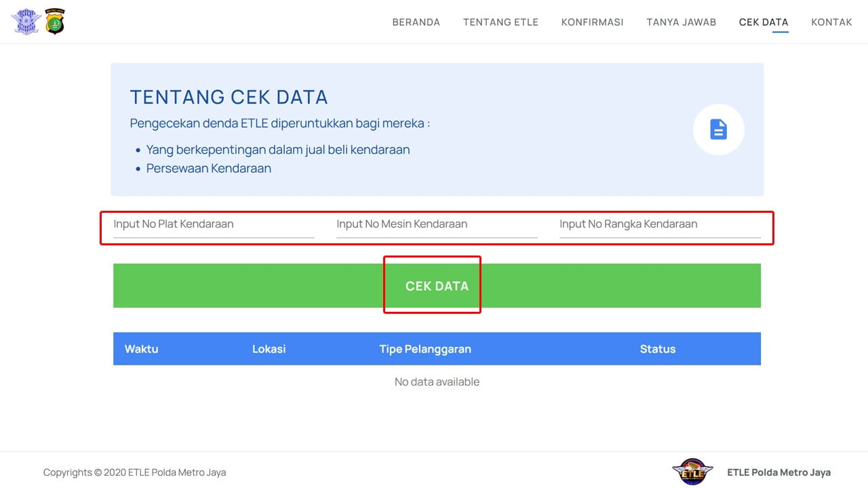Click the Copyrights 2020 ETLE footer text

coord(134,472)
